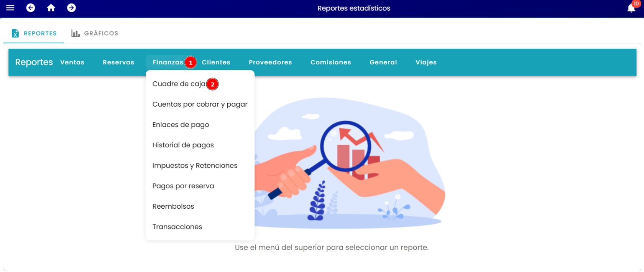Open the notifications bell
Screen dimensions: 644x272
(x=631, y=8)
